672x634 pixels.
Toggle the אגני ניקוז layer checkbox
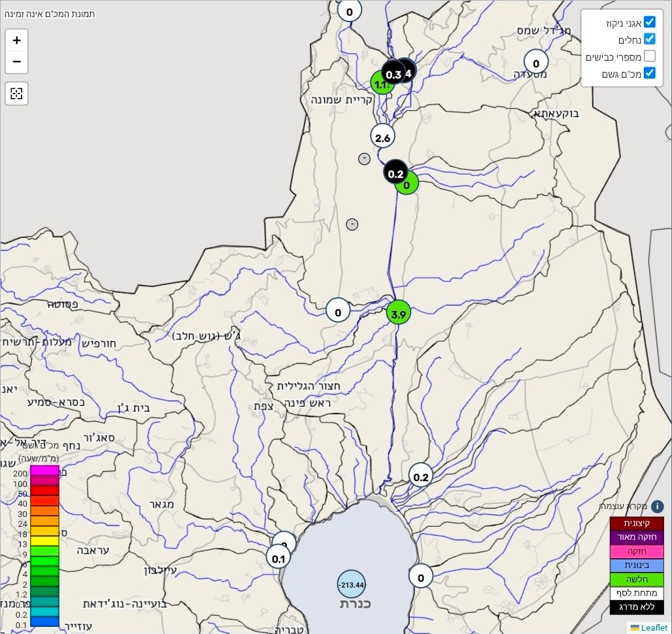point(649,22)
